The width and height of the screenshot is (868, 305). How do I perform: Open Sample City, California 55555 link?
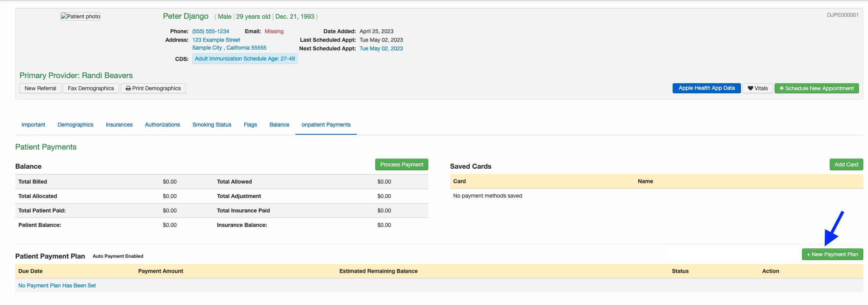tap(229, 48)
